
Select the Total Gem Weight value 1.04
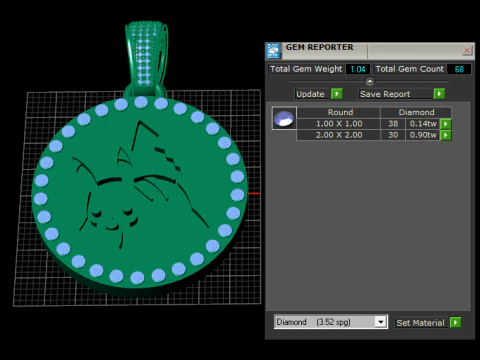(358, 69)
